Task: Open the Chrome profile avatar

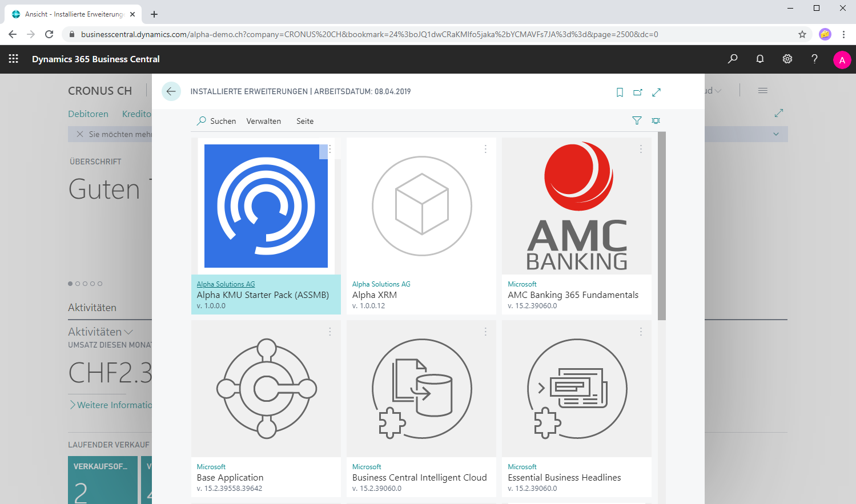Action: [825, 34]
